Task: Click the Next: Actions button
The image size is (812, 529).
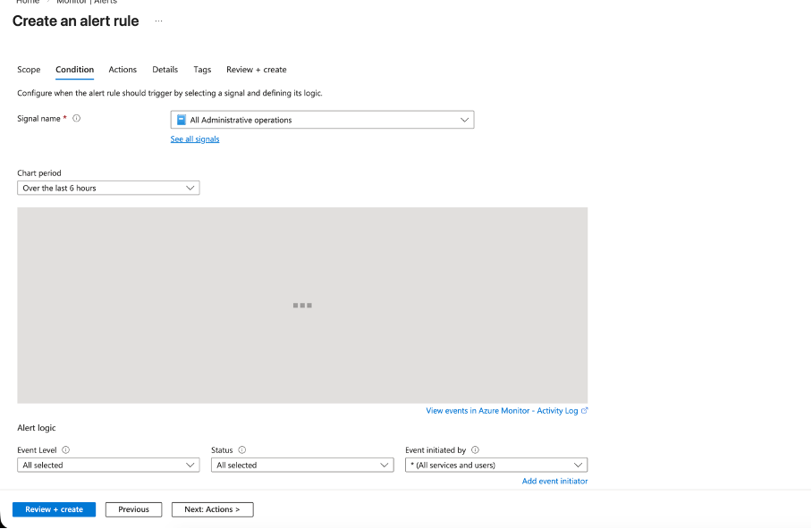Action: [212, 509]
